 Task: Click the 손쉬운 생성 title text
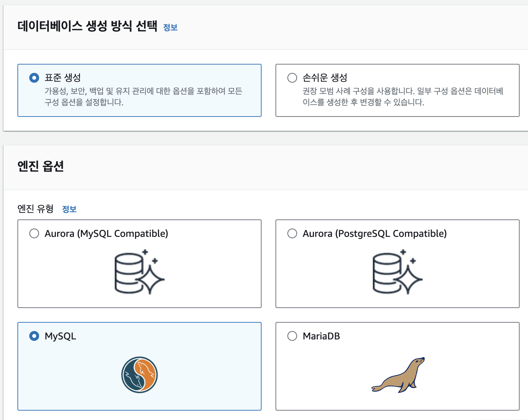click(x=325, y=77)
